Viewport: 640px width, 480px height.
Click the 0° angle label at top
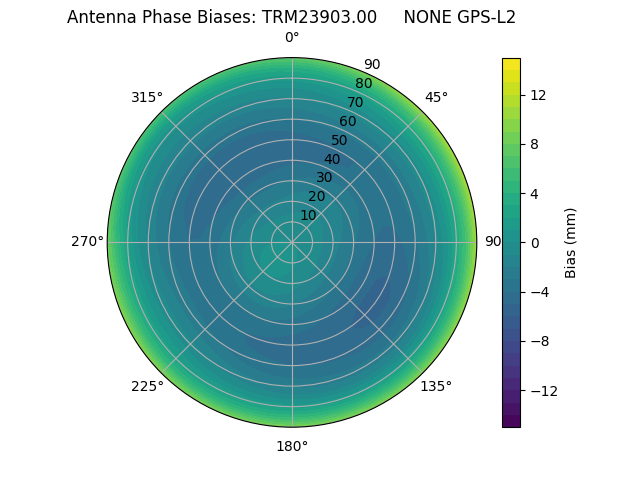point(292,38)
